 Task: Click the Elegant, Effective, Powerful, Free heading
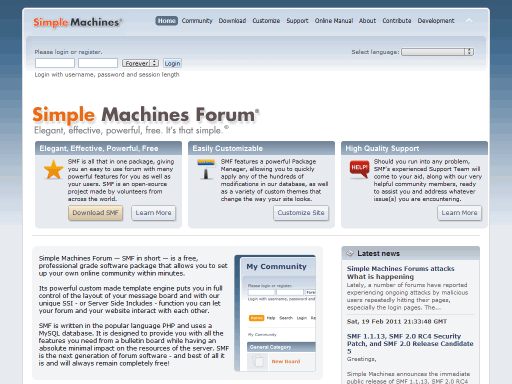click(99, 148)
